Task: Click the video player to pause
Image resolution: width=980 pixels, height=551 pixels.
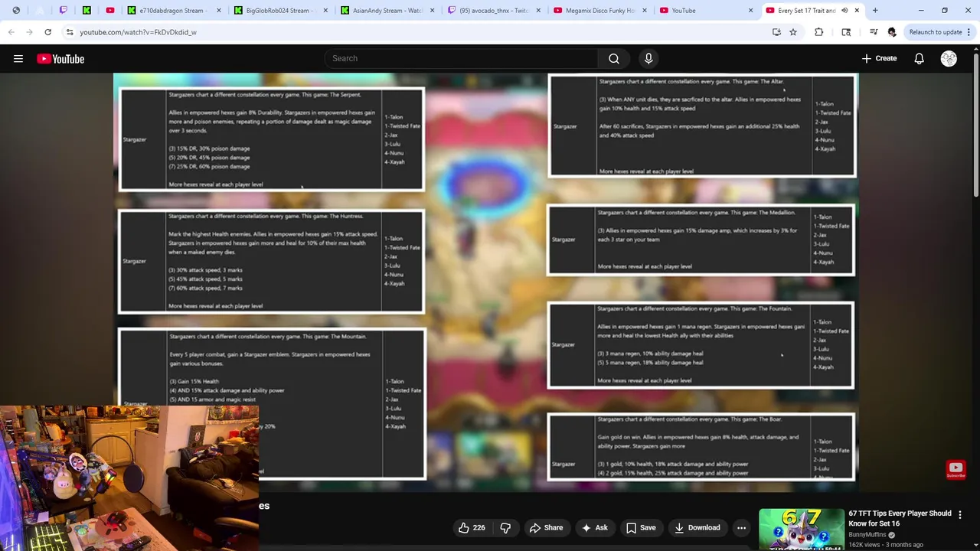Action: coord(486,283)
